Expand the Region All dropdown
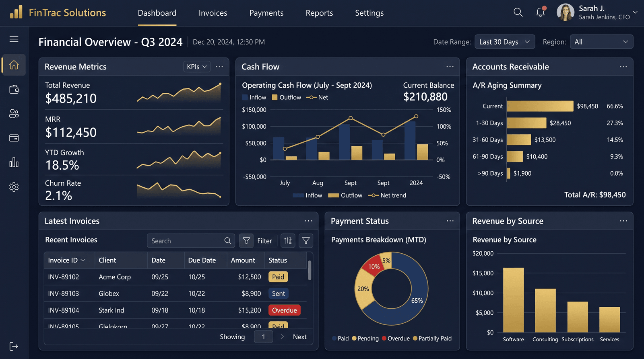644x359 pixels. [601, 42]
